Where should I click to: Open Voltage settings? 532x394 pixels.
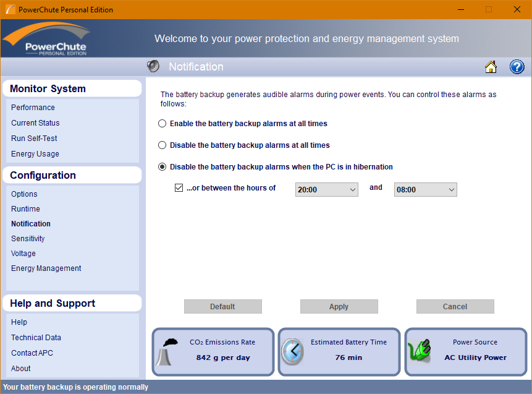pos(23,254)
